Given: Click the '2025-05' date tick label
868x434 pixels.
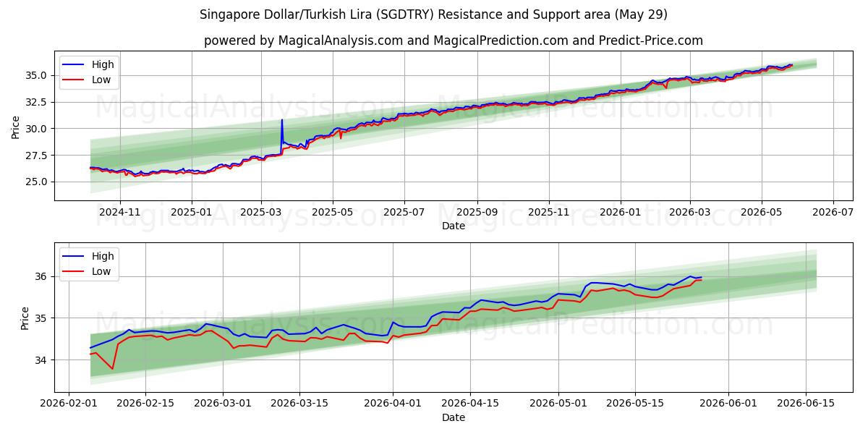Looking at the screenshot, I should click(x=333, y=213).
